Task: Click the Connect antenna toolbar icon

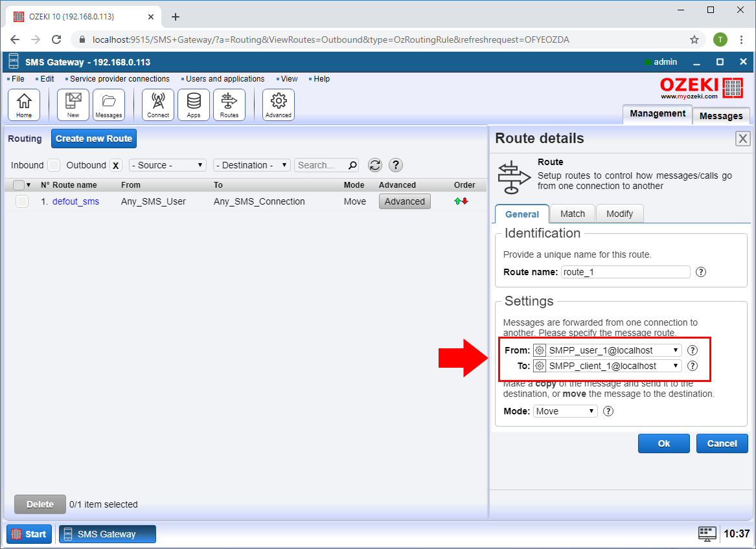Action: [158, 105]
